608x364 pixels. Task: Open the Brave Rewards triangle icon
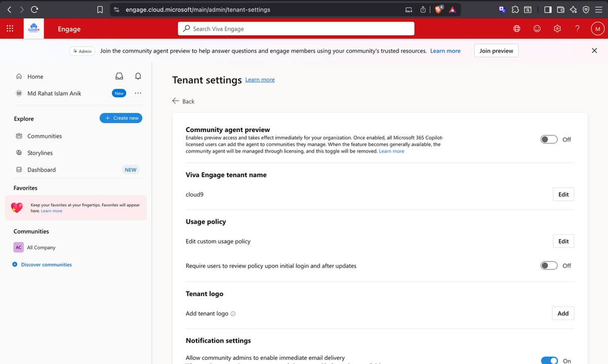pos(452,9)
